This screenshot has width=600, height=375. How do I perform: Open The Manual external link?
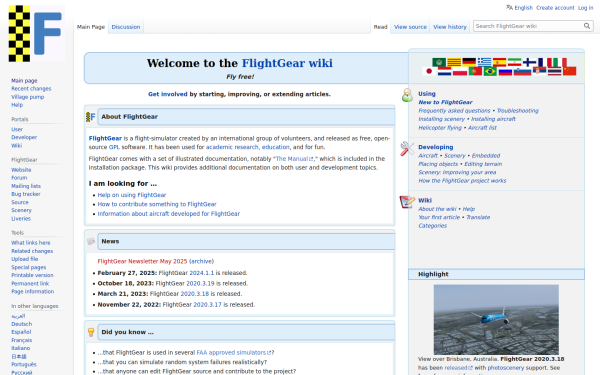(294, 158)
